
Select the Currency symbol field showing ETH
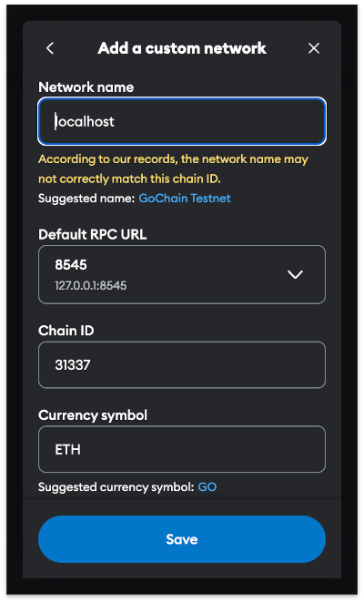pyautogui.click(x=182, y=449)
